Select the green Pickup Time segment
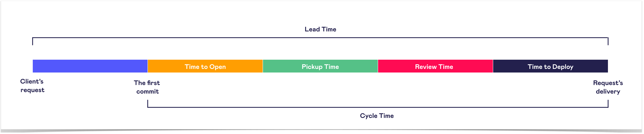This screenshot has width=644, height=134. click(x=320, y=66)
